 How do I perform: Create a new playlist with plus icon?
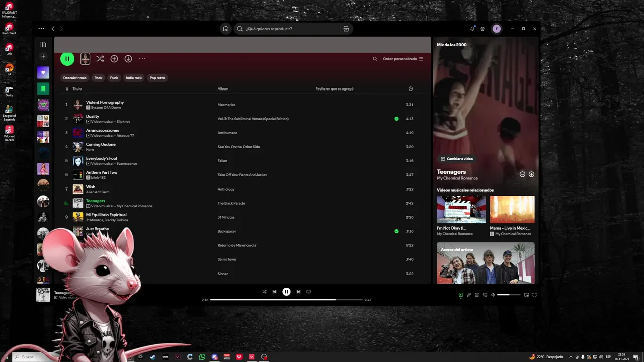(43, 56)
